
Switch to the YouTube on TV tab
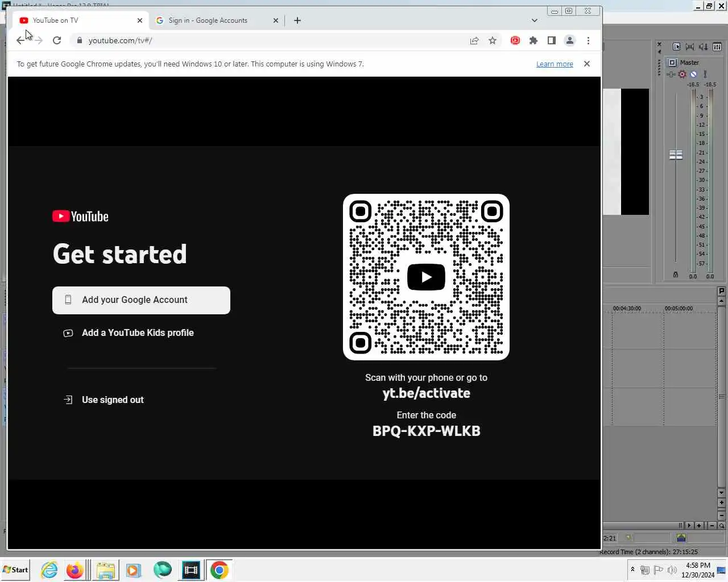81,20
